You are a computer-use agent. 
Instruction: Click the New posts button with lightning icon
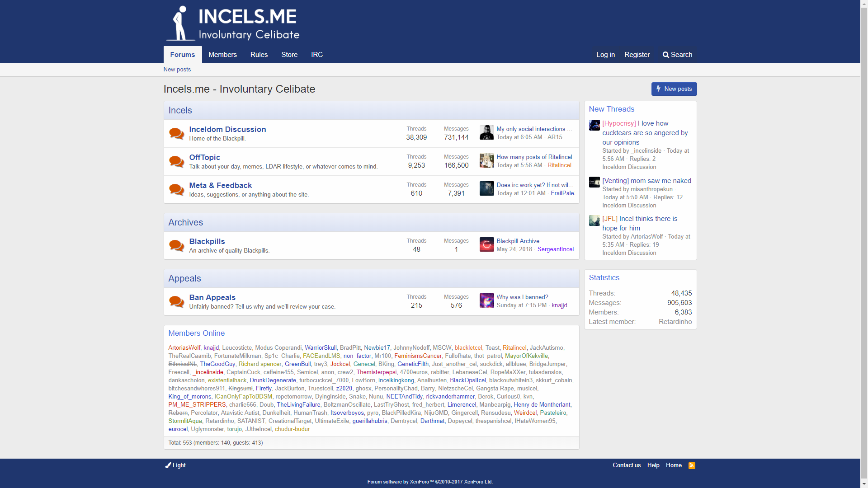click(674, 89)
